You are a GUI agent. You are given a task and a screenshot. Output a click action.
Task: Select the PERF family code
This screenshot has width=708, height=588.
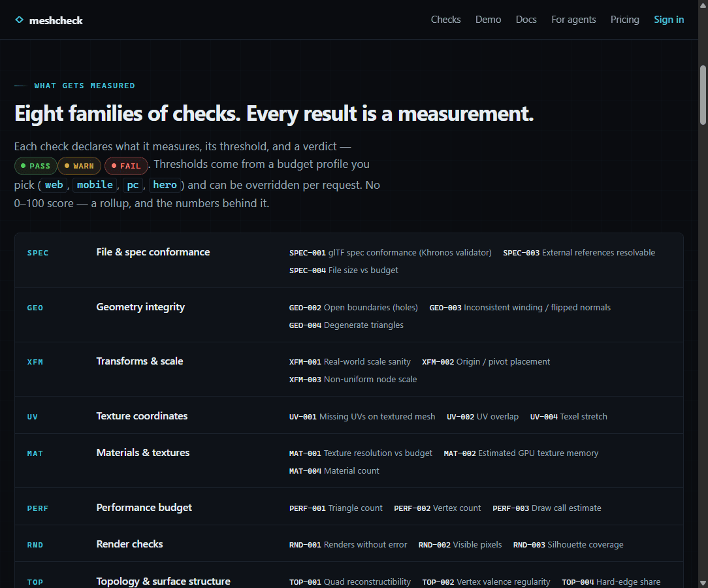(x=38, y=508)
